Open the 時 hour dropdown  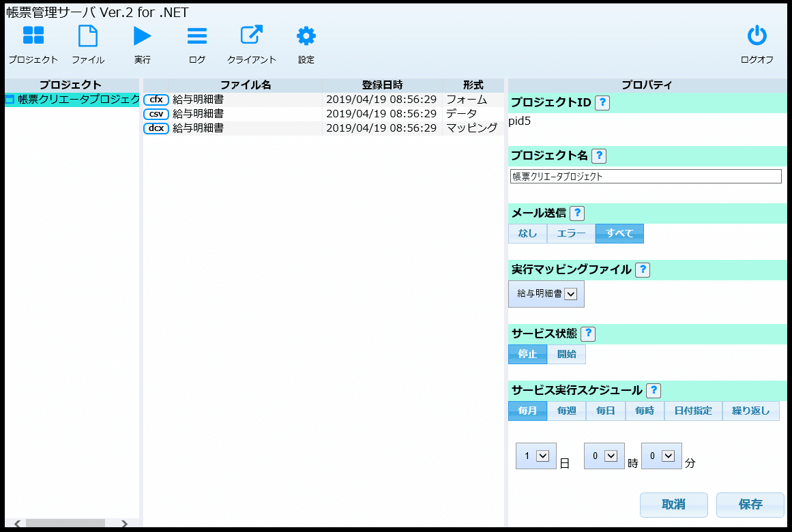[x=604, y=456]
